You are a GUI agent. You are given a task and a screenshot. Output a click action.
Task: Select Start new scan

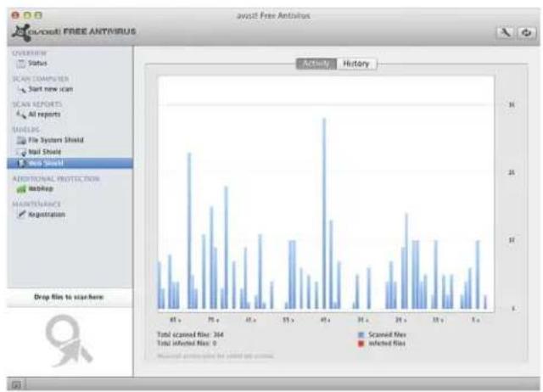coord(51,89)
